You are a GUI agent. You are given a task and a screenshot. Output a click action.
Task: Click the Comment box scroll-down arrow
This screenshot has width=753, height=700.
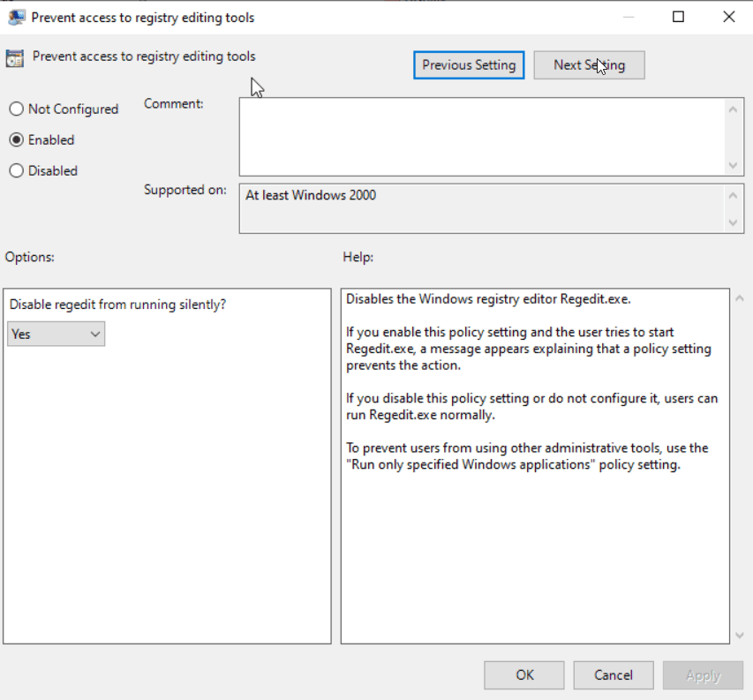[733, 165]
